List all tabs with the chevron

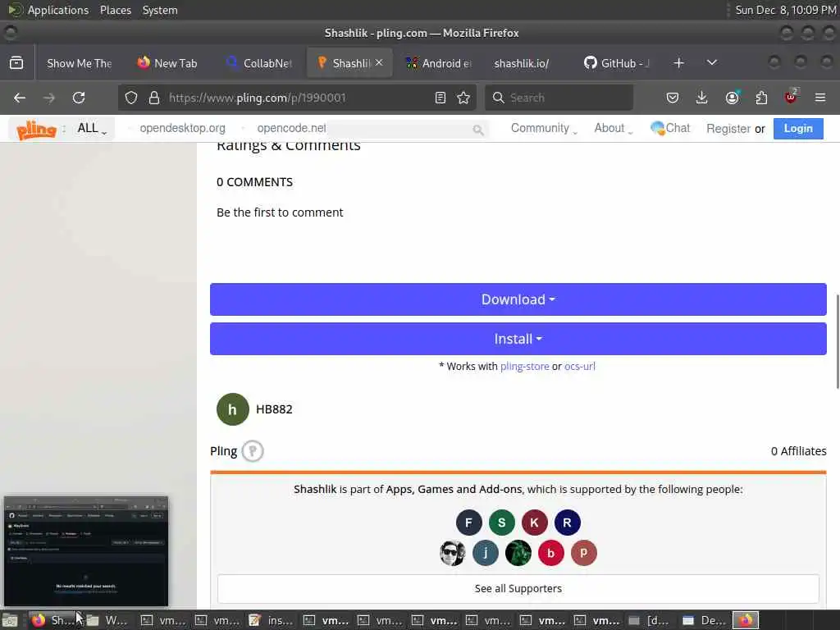click(x=712, y=62)
